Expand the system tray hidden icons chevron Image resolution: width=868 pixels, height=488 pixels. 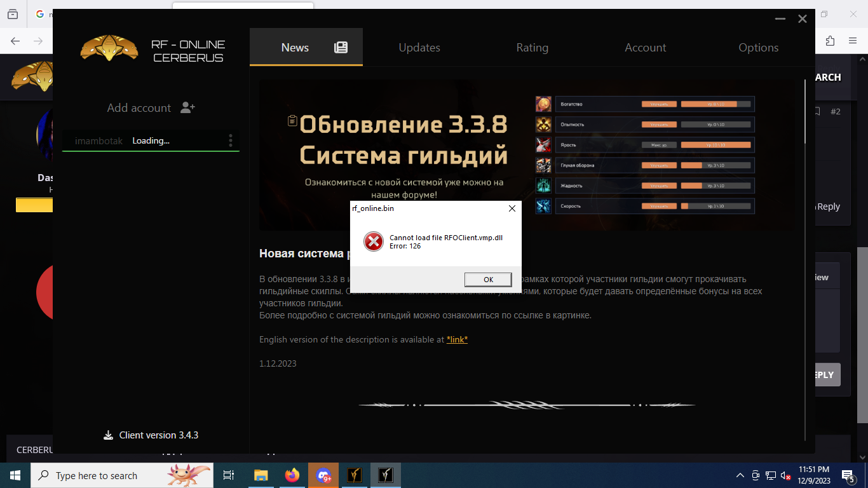(740, 475)
